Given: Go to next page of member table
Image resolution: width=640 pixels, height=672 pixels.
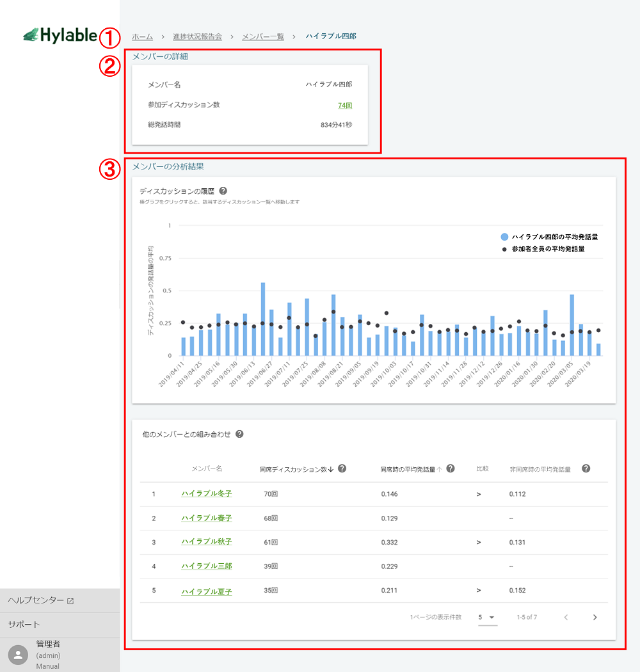Looking at the screenshot, I should [x=595, y=618].
